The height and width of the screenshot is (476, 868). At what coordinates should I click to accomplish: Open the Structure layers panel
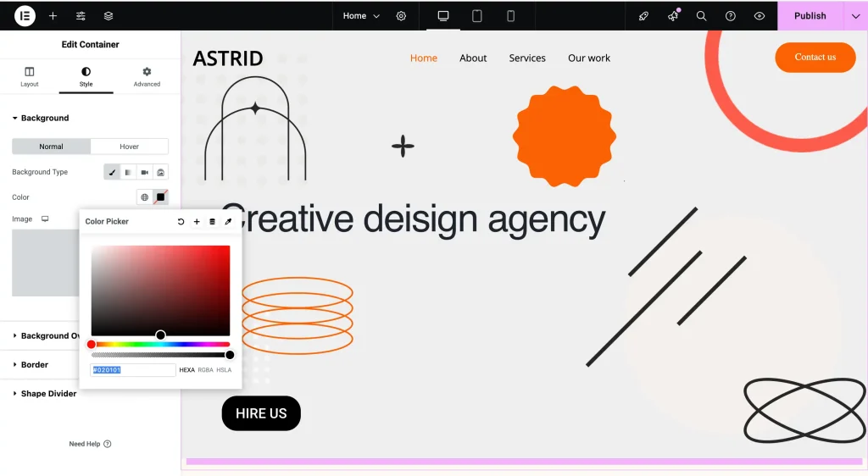pyautogui.click(x=108, y=16)
